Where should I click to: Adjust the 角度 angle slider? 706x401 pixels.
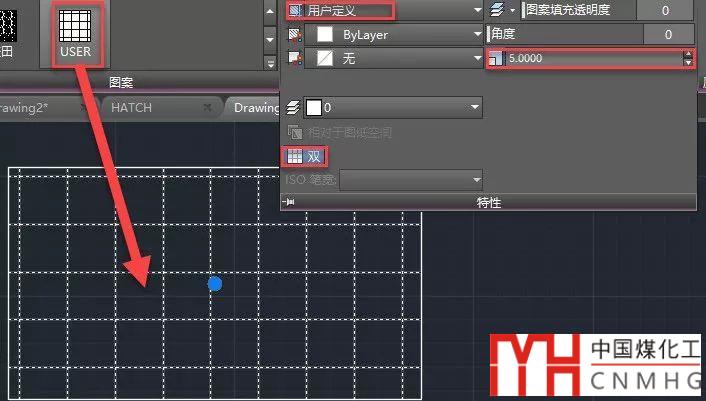[565, 35]
